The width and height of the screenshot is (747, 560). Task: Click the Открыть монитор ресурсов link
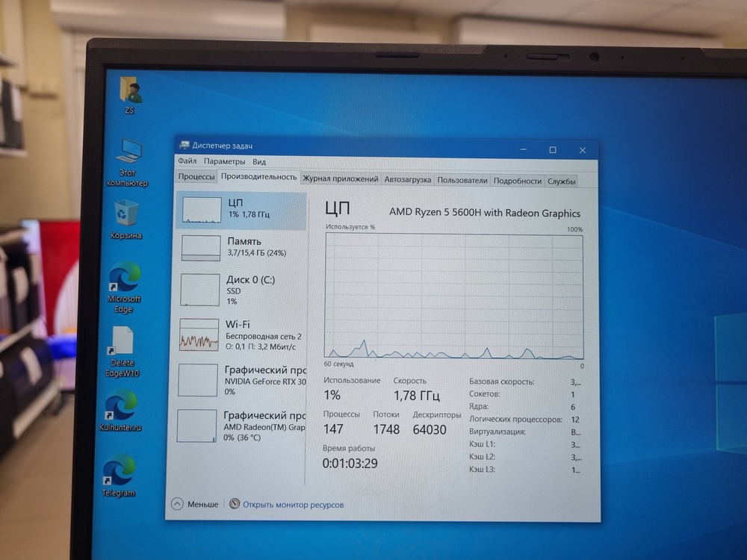tap(293, 505)
